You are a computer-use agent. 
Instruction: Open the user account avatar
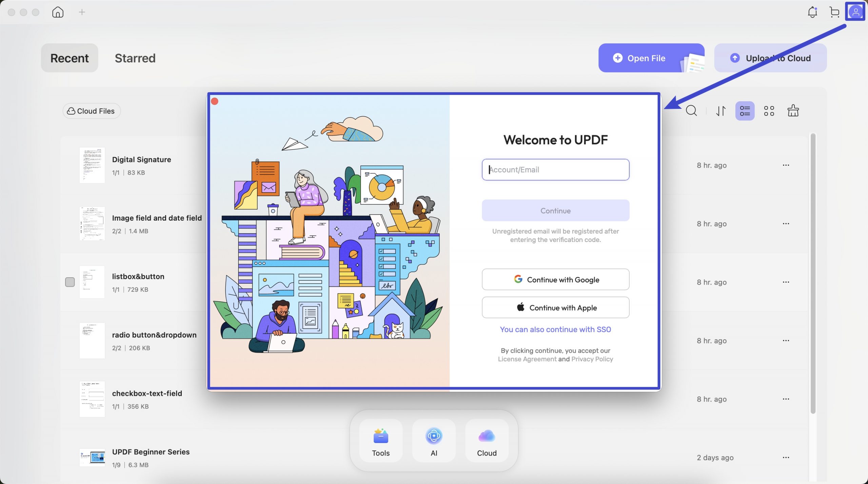(x=855, y=12)
